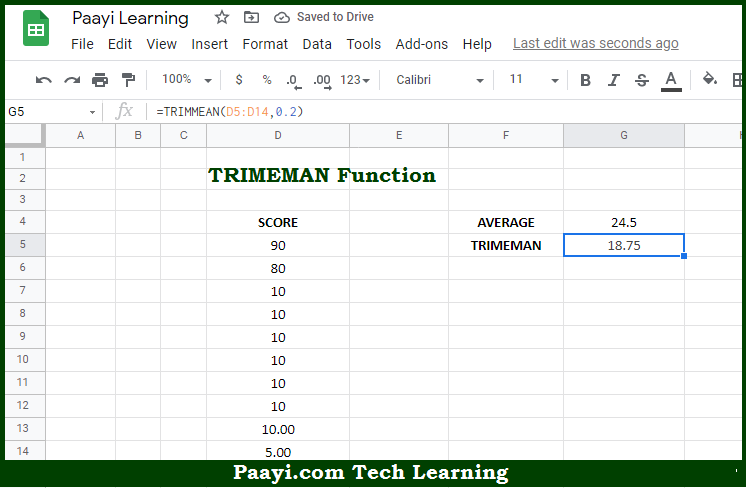Select column D header

(x=278, y=136)
